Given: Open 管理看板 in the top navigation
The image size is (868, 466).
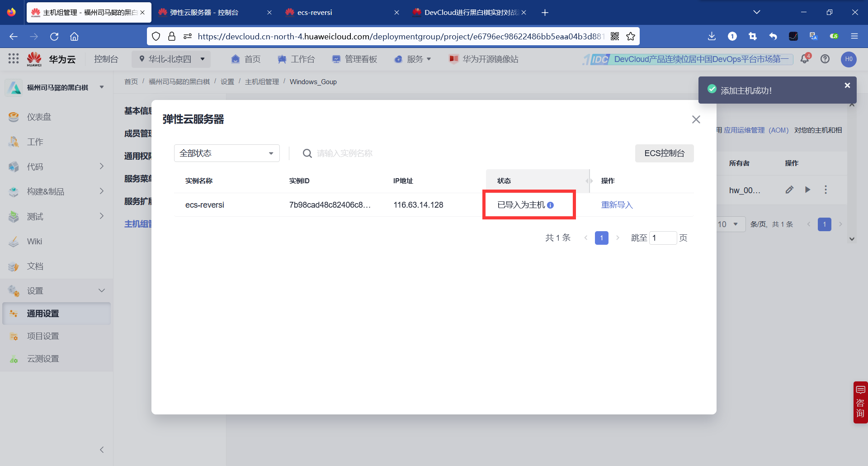Looking at the screenshot, I should (354, 59).
